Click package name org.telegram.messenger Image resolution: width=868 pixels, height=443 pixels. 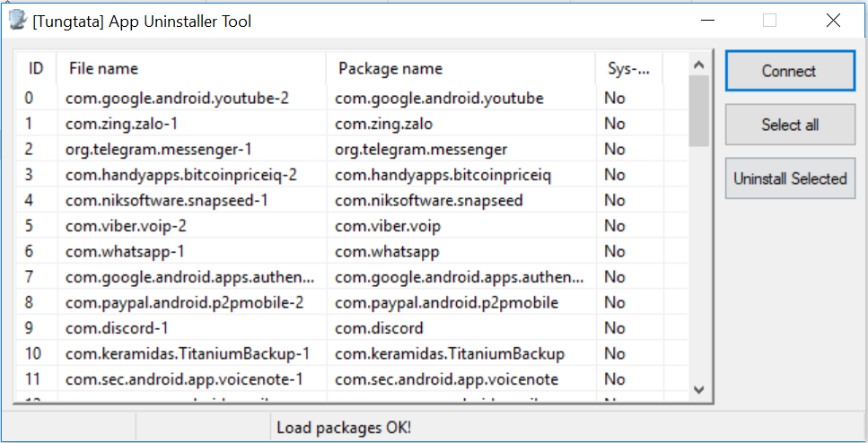421,150
